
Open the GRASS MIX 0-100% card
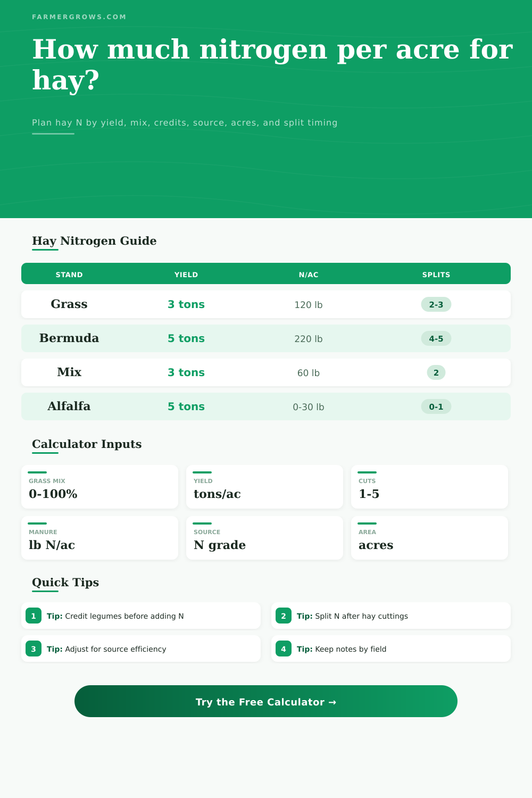99,487
